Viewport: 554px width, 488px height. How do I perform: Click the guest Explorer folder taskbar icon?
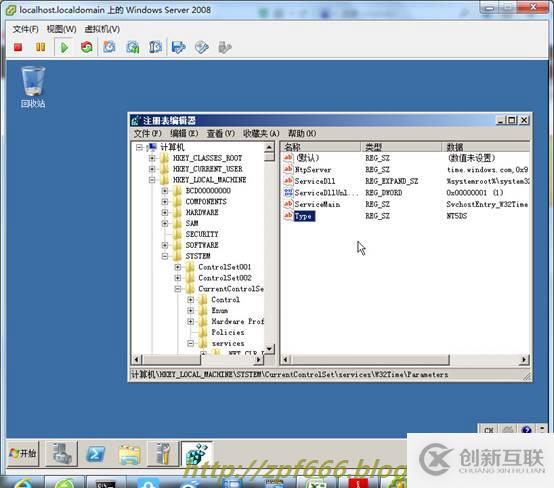click(x=129, y=453)
